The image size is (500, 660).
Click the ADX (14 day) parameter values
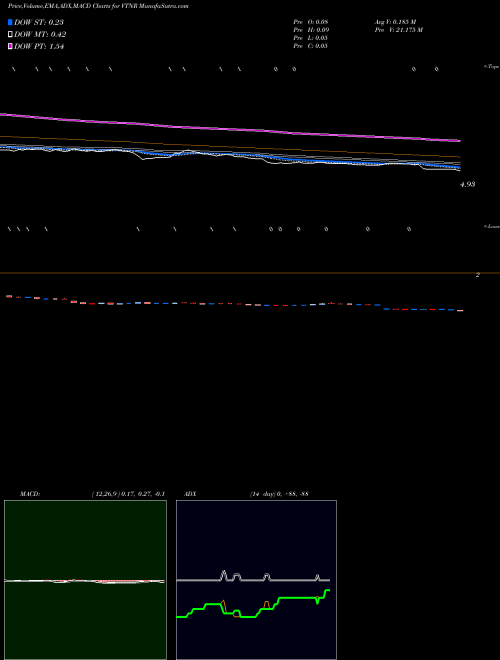pyautogui.click(x=279, y=494)
